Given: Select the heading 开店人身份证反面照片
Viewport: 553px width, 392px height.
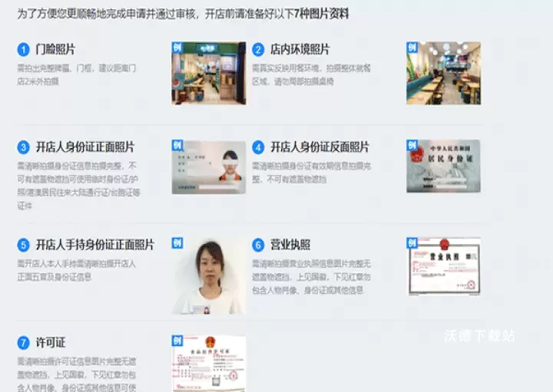Looking at the screenshot, I should coord(320,147).
